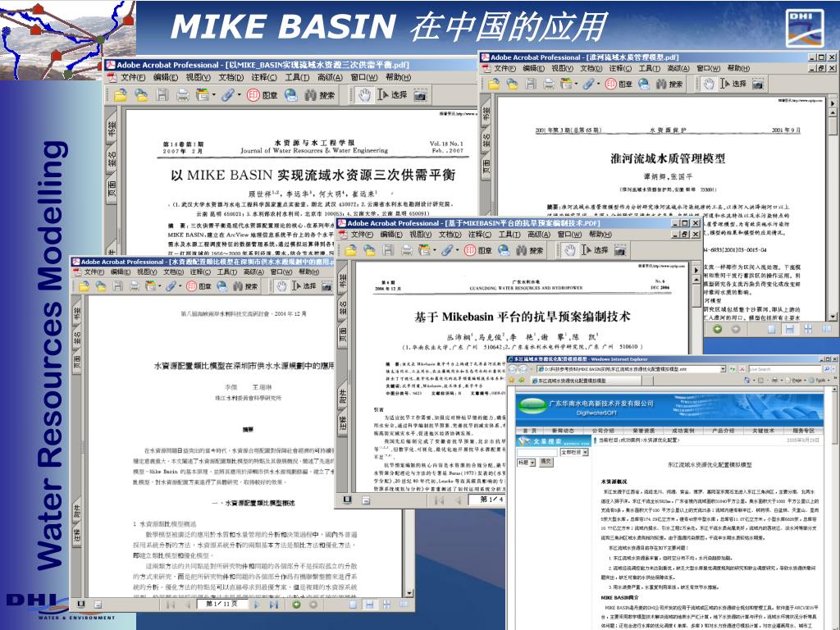Click Email globe icon in MIKE_BASIN三次供需平衡 window
This screenshot has height=630, width=840.
pos(291,95)
